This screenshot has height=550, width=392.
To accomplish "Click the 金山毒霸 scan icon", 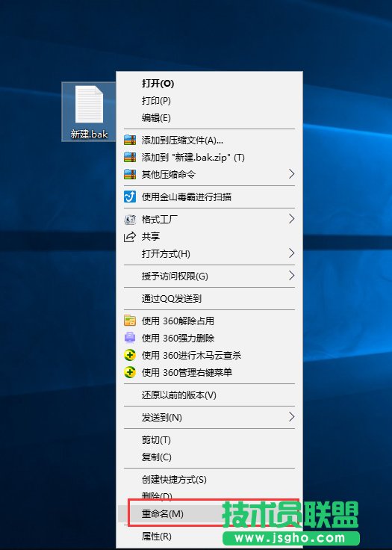I will click(130, 197).
